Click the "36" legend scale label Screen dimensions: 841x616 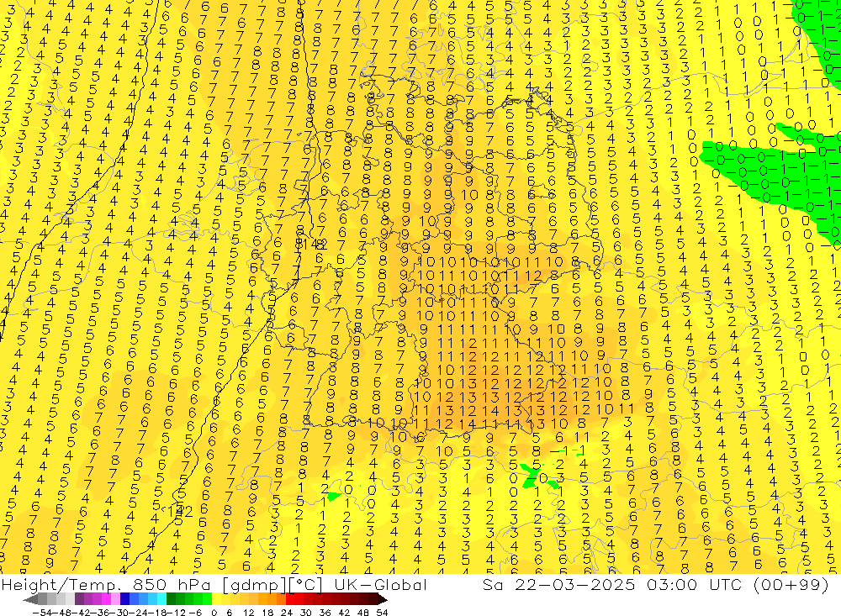tap(325, 613)
